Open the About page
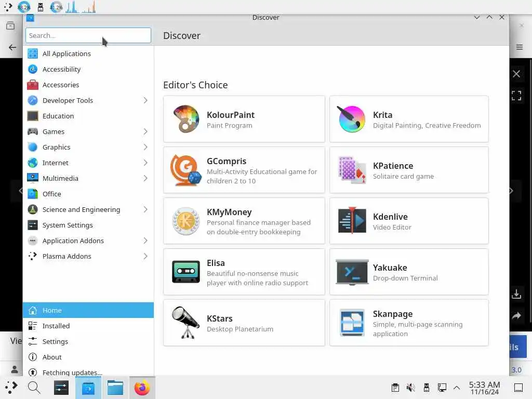The width and height of the screenshot is (532, 399). click(x=88, y=357)
